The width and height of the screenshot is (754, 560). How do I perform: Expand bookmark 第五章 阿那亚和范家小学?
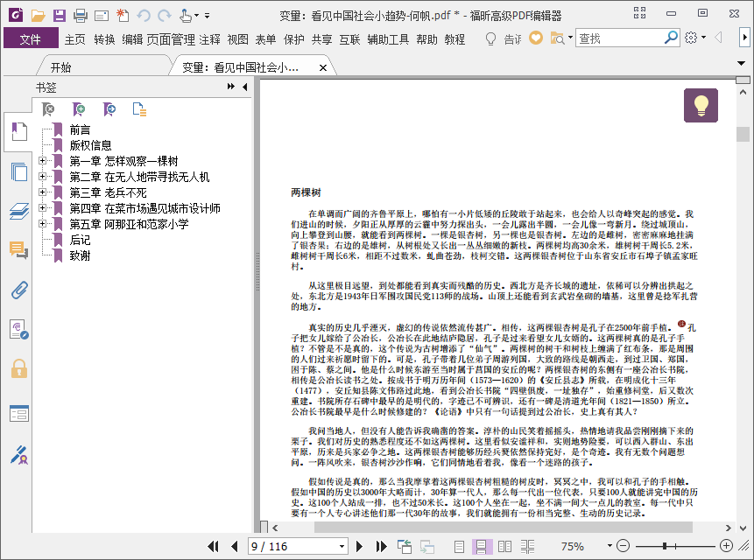click(x=42, y=224)
